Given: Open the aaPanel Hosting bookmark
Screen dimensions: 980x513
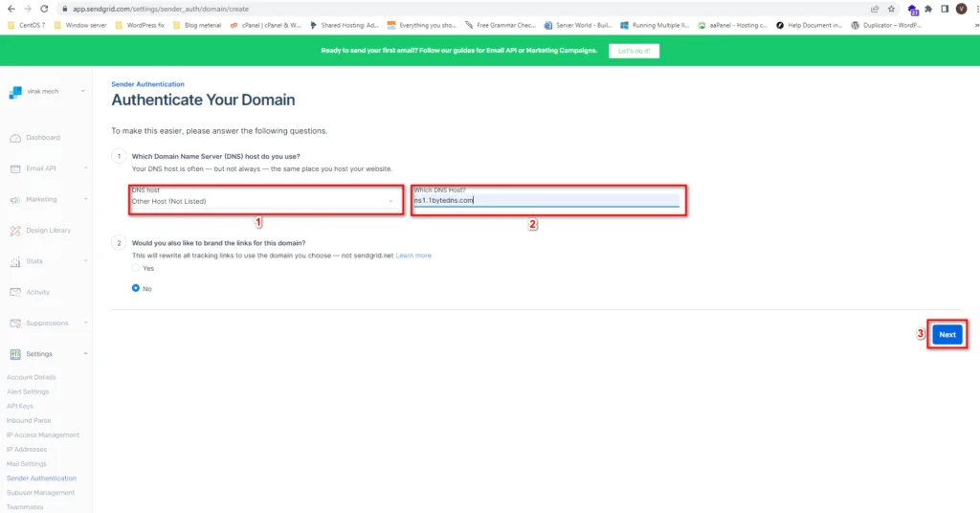Looking at the screenshot, I should click(732, 26).
